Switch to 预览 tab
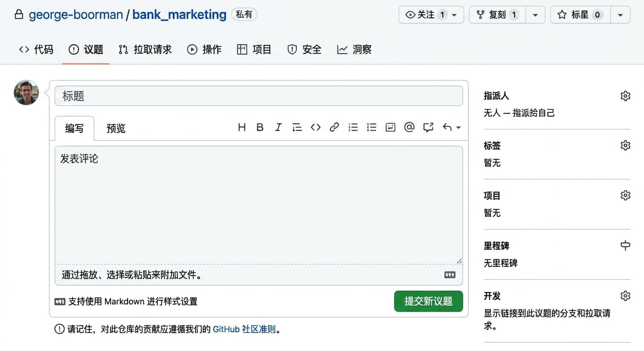 116,128
